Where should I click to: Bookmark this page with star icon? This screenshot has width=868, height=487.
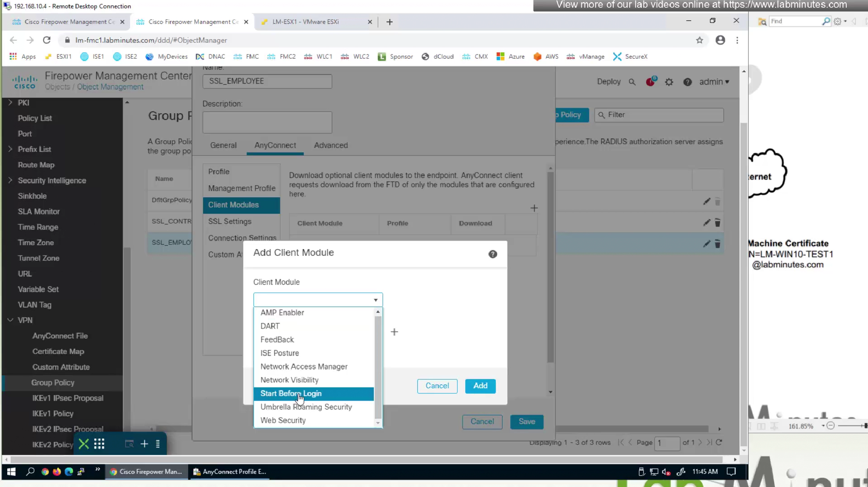pyautogui.click(x=699, y=40)
